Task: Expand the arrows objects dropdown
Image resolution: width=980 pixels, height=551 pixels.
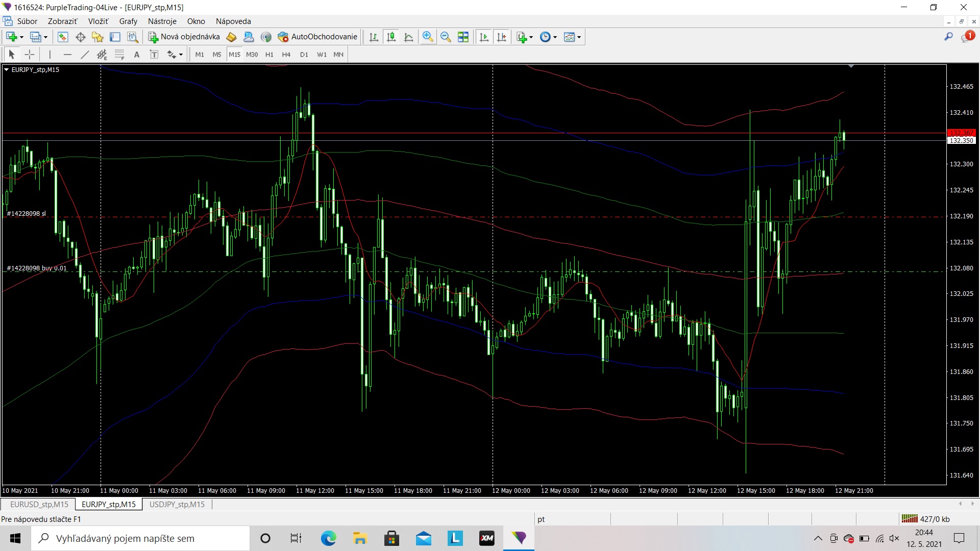Action: click(181, 55)
